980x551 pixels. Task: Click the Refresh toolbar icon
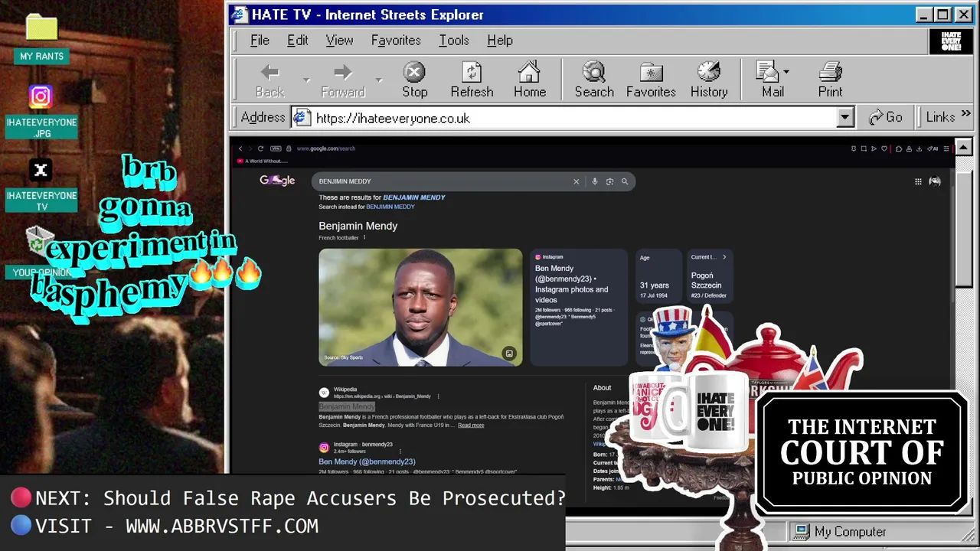[472, 73]
